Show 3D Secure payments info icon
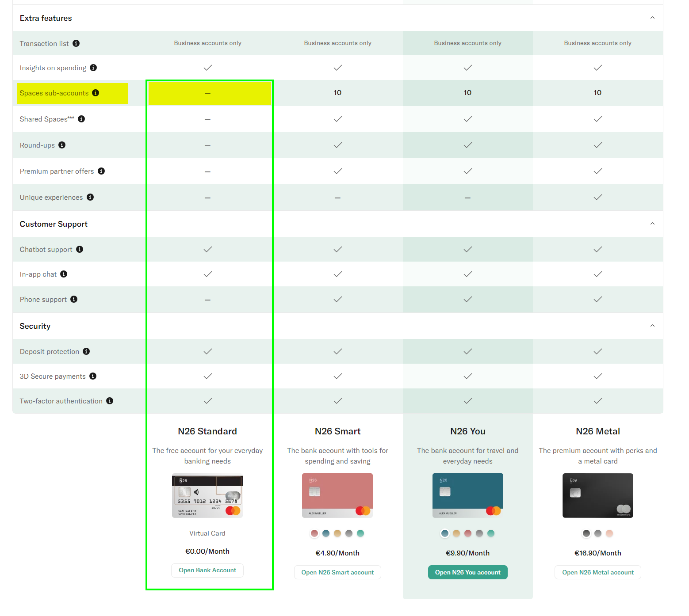 pos(93,376)
